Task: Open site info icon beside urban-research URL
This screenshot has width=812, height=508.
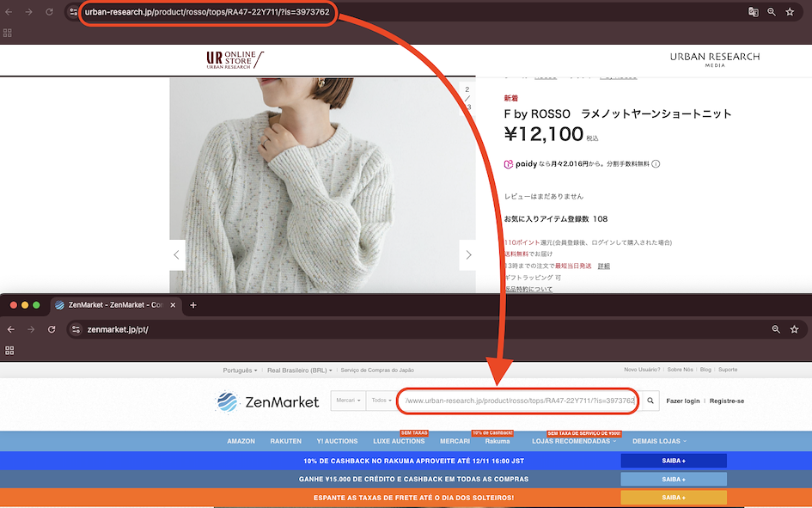Action: pos(74,12)
